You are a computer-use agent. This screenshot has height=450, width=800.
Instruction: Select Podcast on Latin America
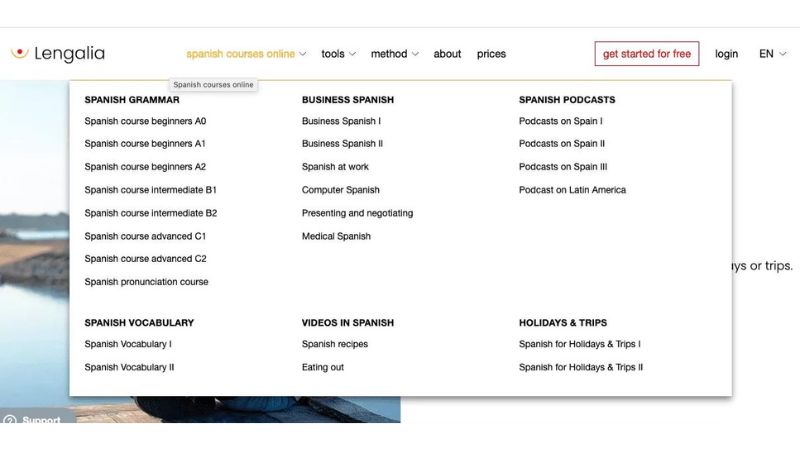click(x=572, y=190)
